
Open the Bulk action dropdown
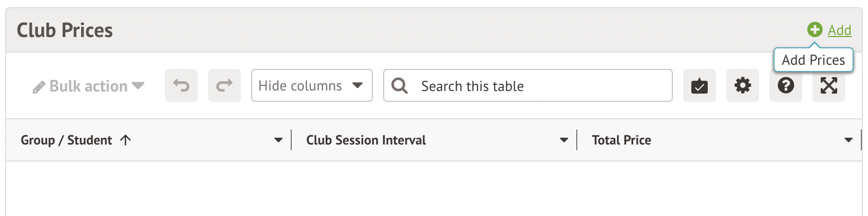tap(88, 86)
